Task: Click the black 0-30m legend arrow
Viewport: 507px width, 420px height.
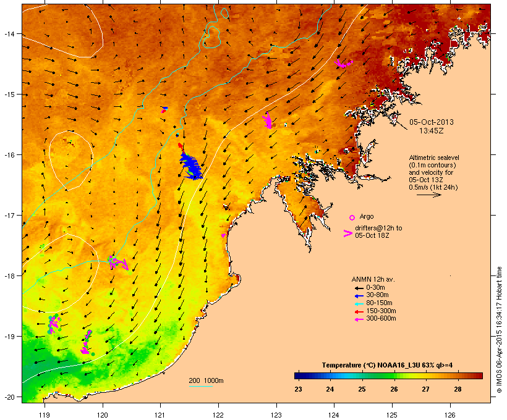Action: (359, 288)
